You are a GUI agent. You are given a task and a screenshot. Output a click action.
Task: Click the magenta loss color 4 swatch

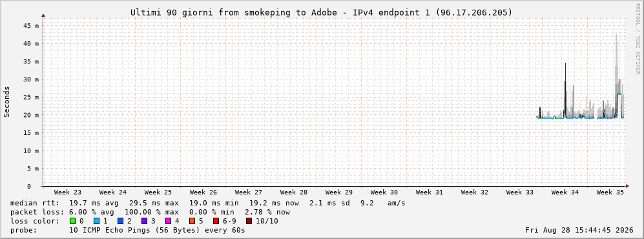pyautogui.click(x=169, y=221)
